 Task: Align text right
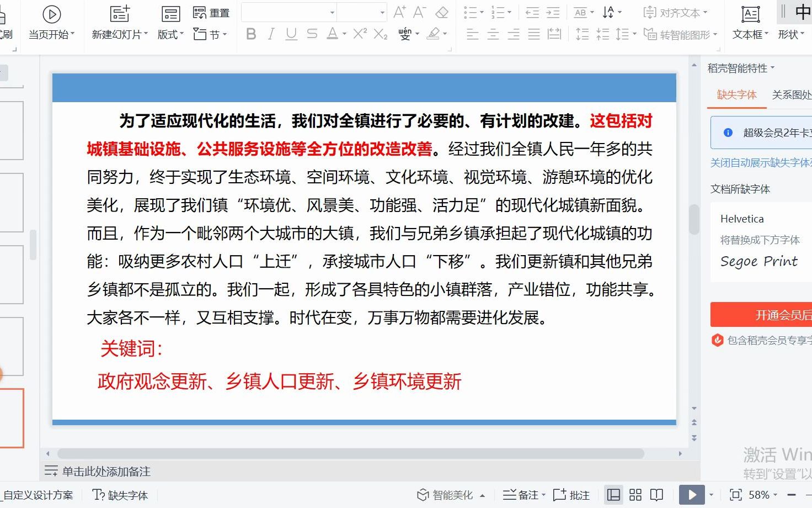click(514, 34)
